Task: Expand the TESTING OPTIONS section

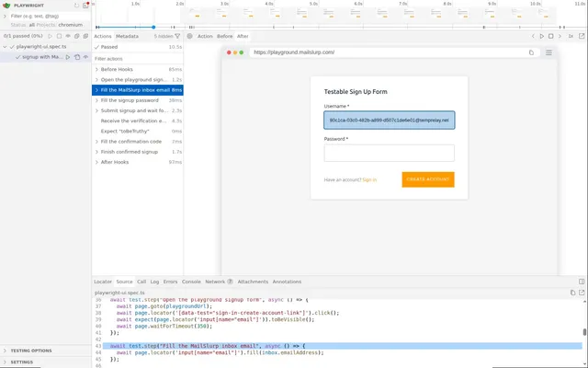Action: 5,351
